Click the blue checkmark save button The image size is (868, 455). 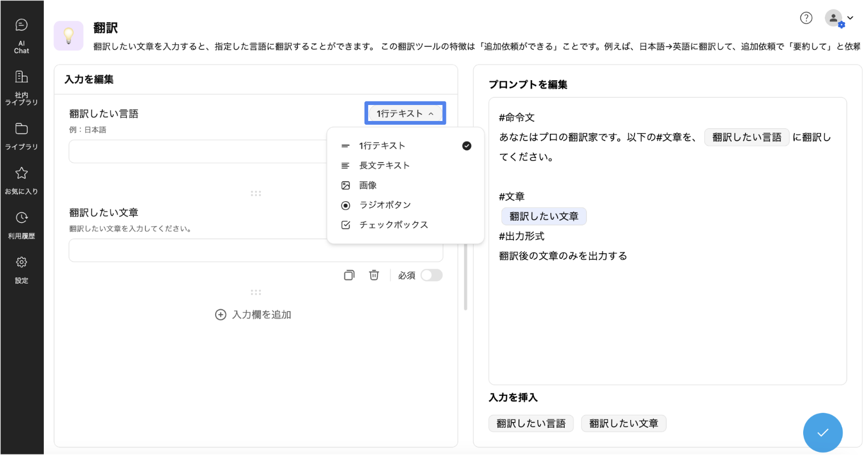pos(822,432)
